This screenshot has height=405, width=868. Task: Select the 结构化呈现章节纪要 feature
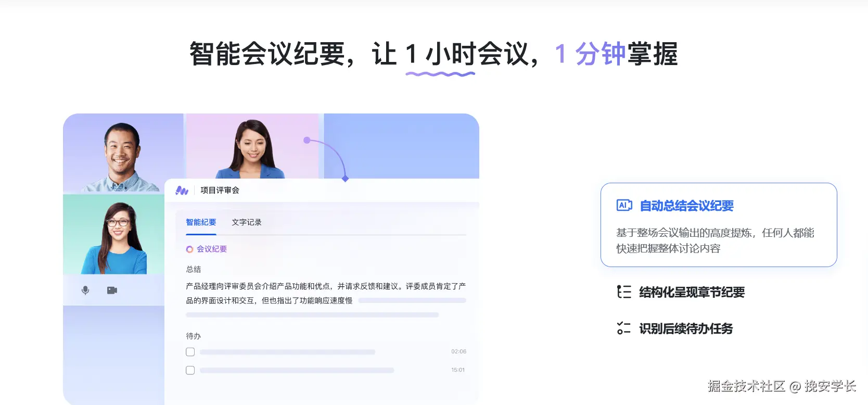(x=692, y=292)
